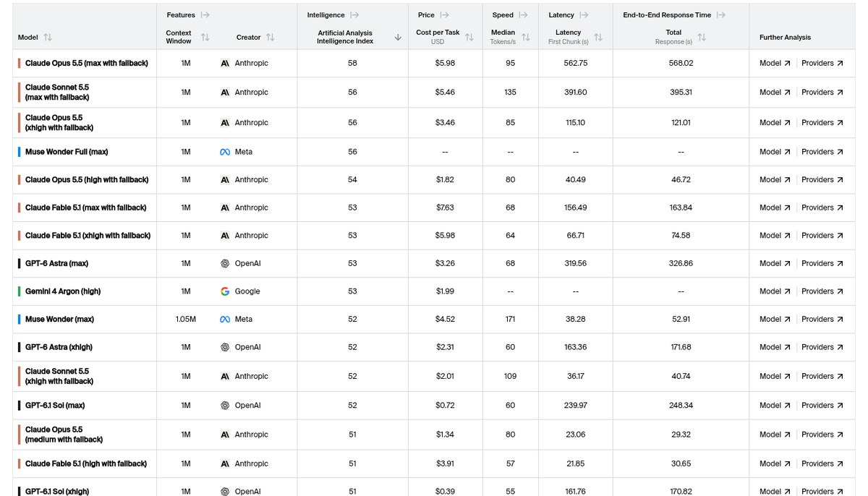Sort by Latency First Chunk using its icon
The height and width of the screenshot is (496, 868).
598,38
